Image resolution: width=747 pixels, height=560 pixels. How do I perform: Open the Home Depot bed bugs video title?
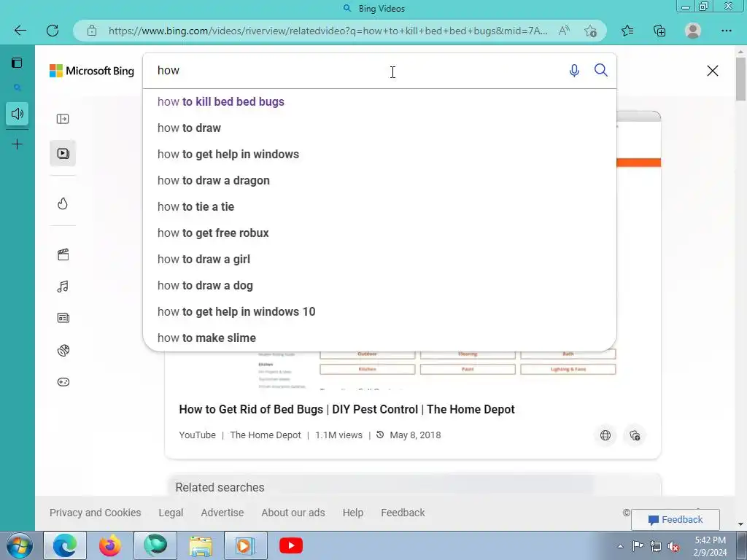click(x=347, y=410)
